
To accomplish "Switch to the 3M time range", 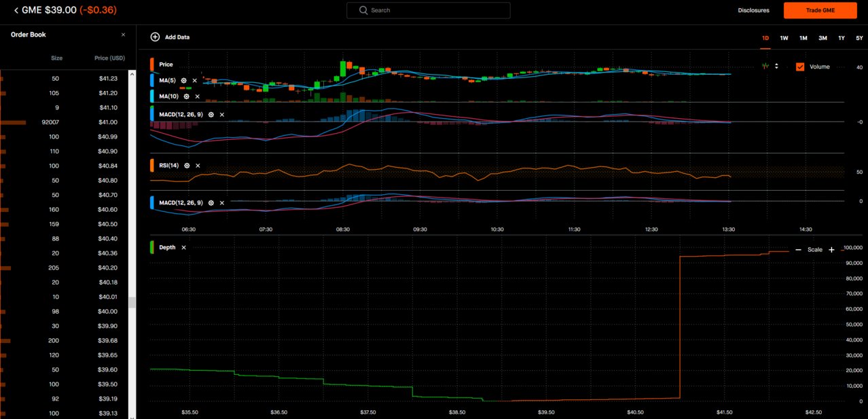I will (822, 38).
